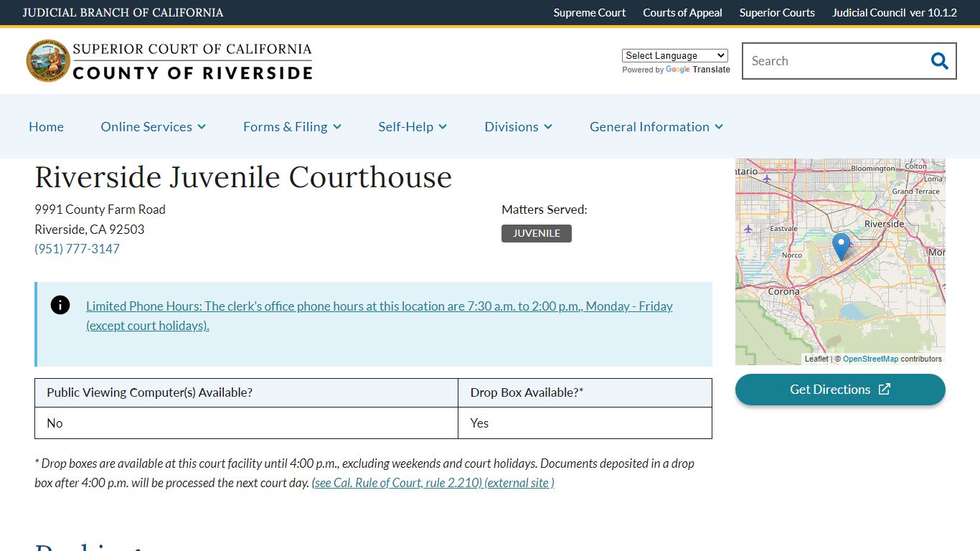Viewport: 980px width, 551px height.
Task: Open the Limited Phone Hours notice link
Action: (380, 316)
